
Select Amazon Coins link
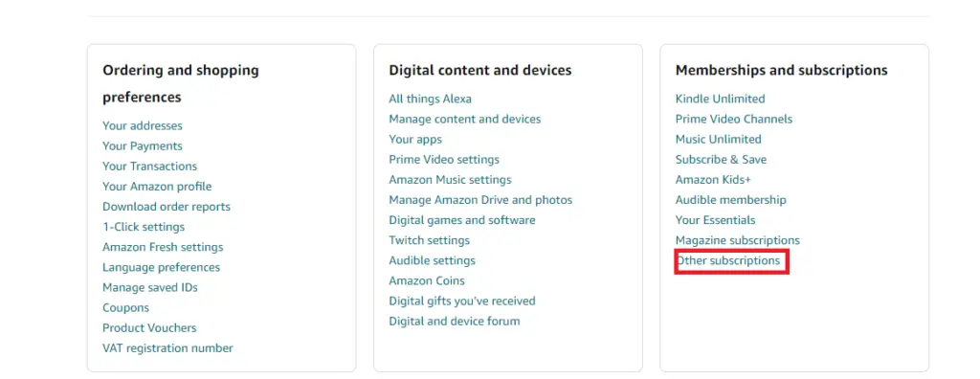[x=427, y=280]
